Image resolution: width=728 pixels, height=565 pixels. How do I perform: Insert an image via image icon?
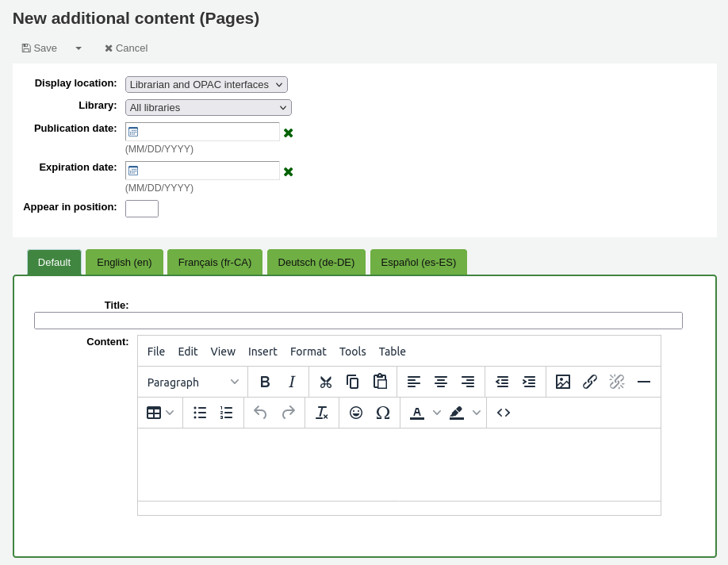[563, 382]
